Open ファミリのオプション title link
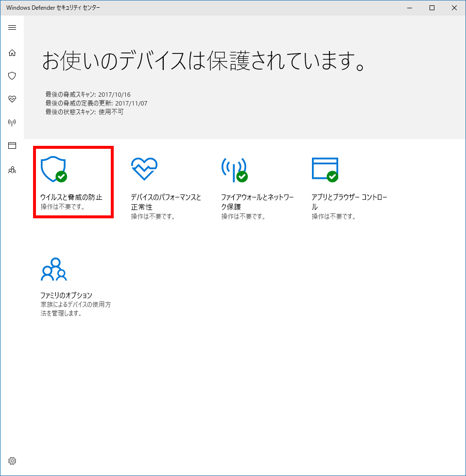The image size is (466, 476). point(66,295)
